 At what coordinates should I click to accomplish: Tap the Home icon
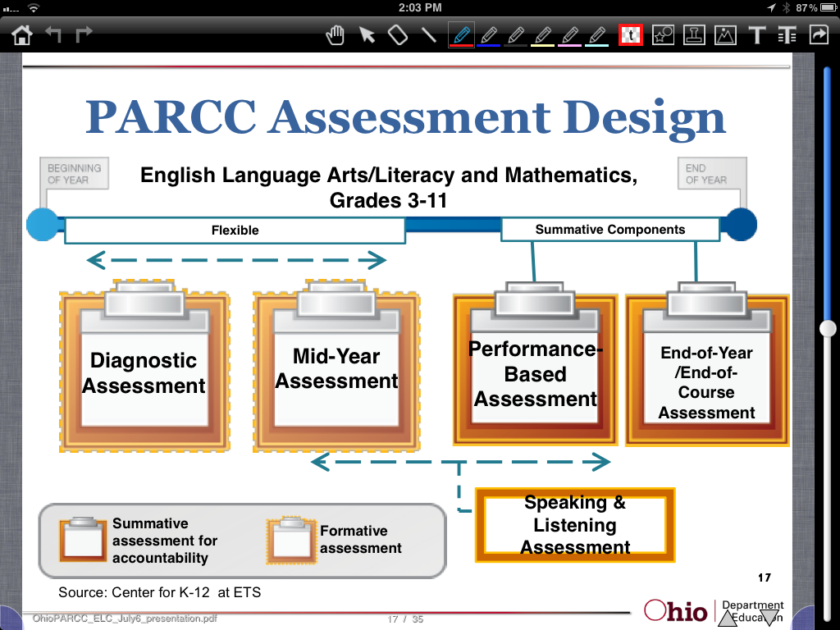click(x=22, y=35)
